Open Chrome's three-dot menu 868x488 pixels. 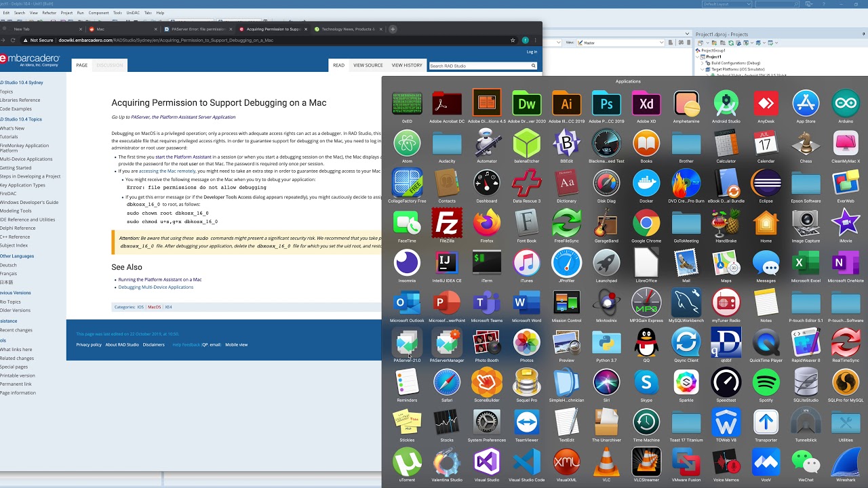pos(536,40)
